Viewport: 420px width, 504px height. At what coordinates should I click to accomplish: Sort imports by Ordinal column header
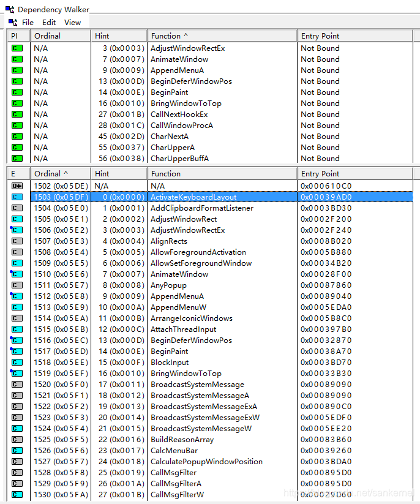[61, 36]
